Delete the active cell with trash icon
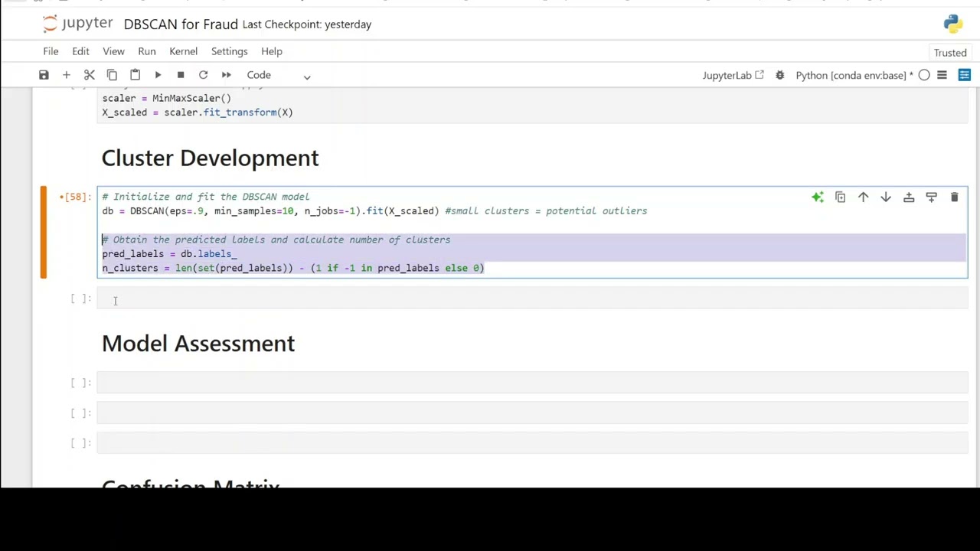Viewport: 980px width, 551px height. point(954,197)
